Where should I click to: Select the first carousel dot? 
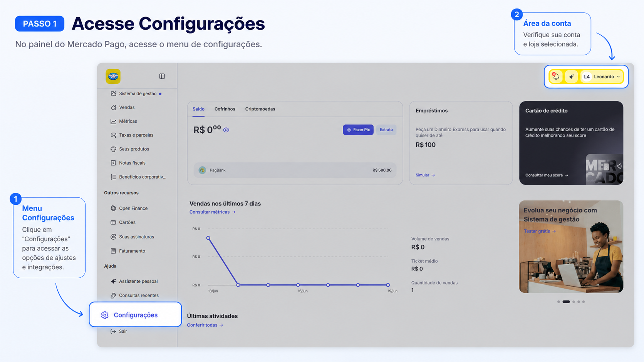tap(558, 302)
